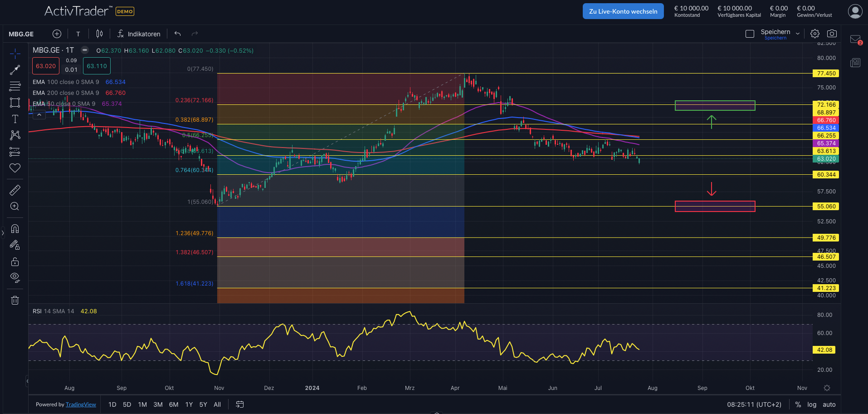Collapse the indicator legend chevron
This screenshot has height=414, width=868.
[x=39, y=115]
